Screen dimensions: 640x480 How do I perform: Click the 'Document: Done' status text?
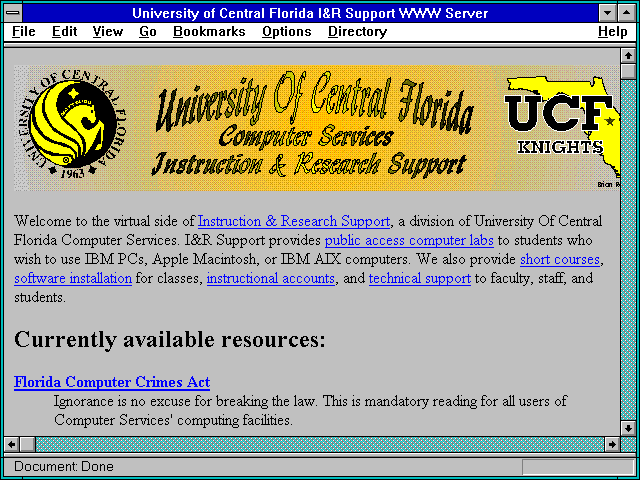[x=64, y=467]
